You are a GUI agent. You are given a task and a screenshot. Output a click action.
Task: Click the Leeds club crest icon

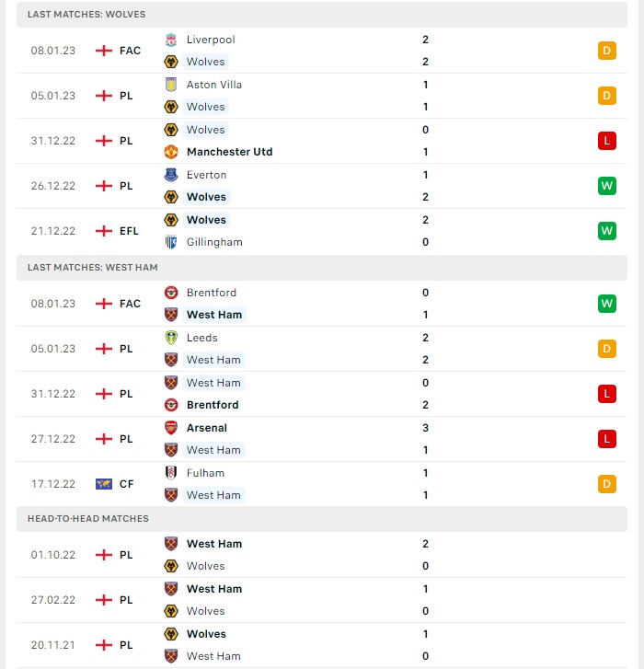coord(171,338)
